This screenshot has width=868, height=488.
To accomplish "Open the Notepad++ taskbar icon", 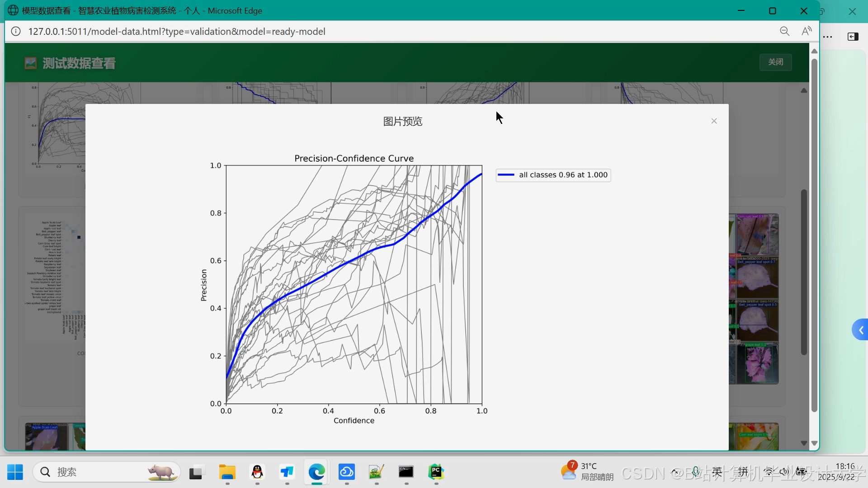I will click(376, 472).
